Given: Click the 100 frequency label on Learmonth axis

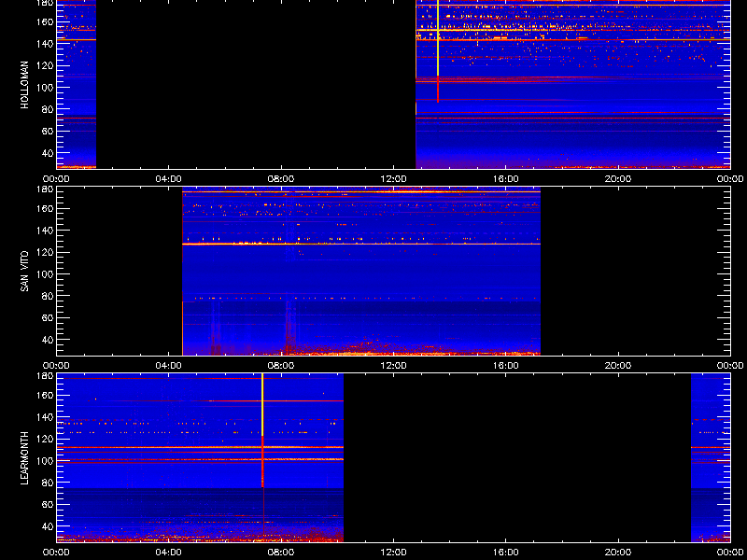Looking at the screenshot, I should (44, 460).
